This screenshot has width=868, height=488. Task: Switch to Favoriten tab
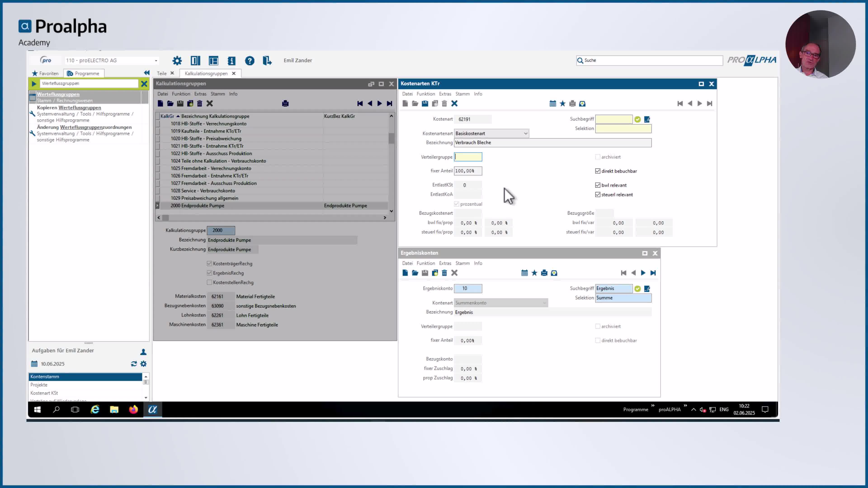coord(45,73)
